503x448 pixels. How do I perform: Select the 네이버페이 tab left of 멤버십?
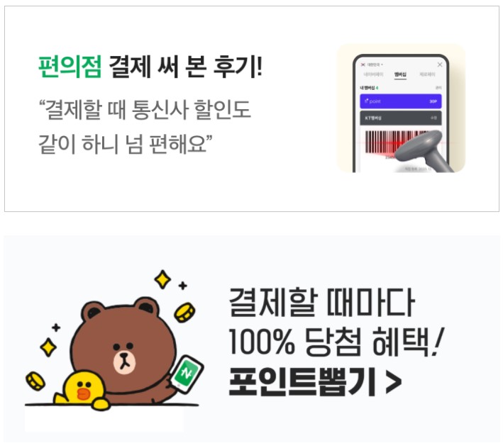click(x=373, y=74)
